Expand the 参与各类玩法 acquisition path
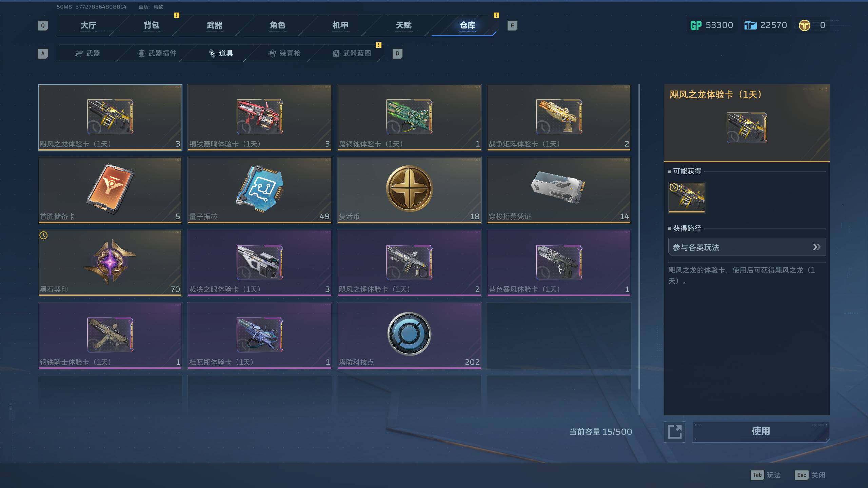Viewport: 868px width, 488px height. (747, 247)
